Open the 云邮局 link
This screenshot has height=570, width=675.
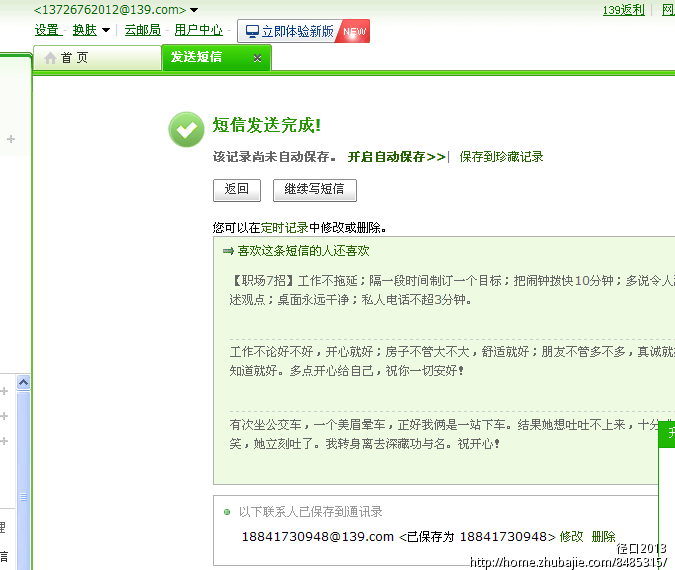[x=142, y=30]
